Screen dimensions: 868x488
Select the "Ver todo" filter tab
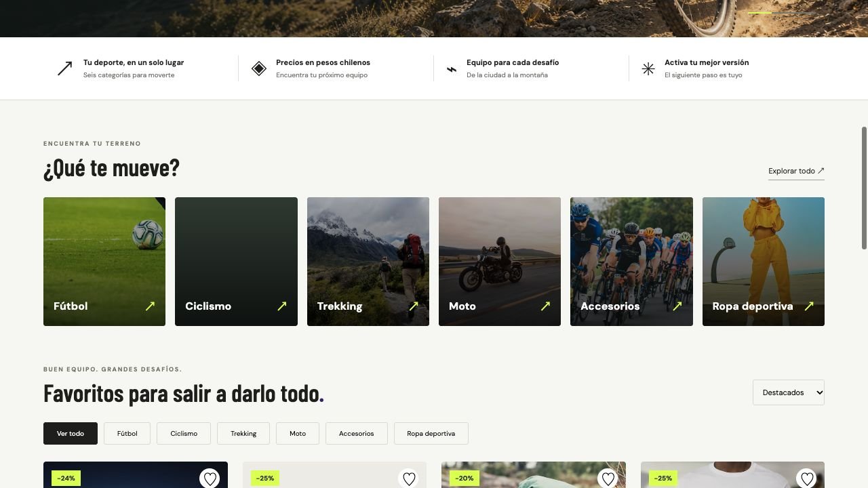71,434
